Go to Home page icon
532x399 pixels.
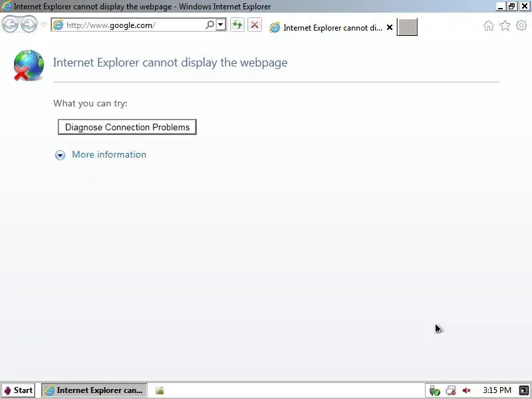tap(489, 25)
